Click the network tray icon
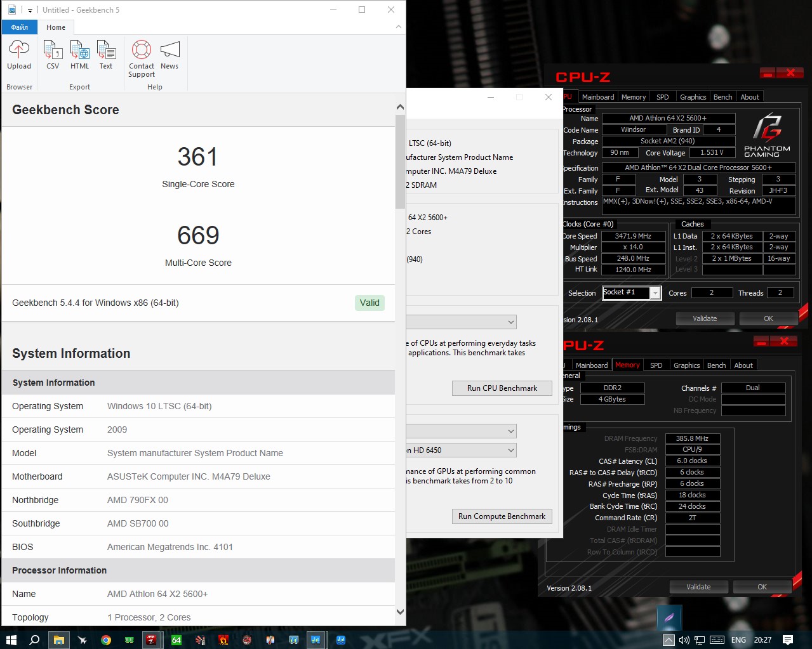The width and height of the screenshot is (812, 649). [x=700, y=639]
